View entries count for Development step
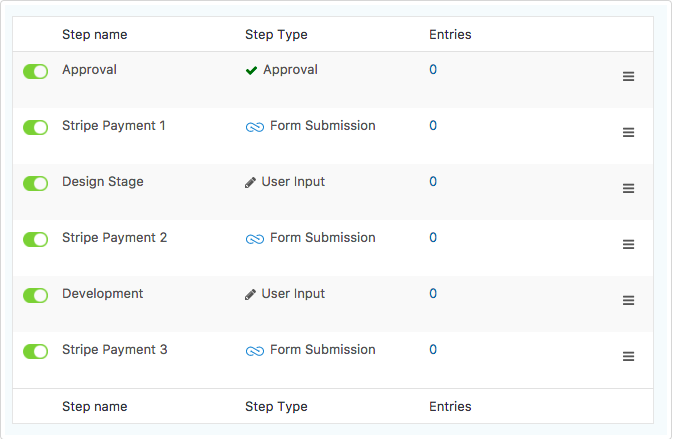 [x=433, y=294]
